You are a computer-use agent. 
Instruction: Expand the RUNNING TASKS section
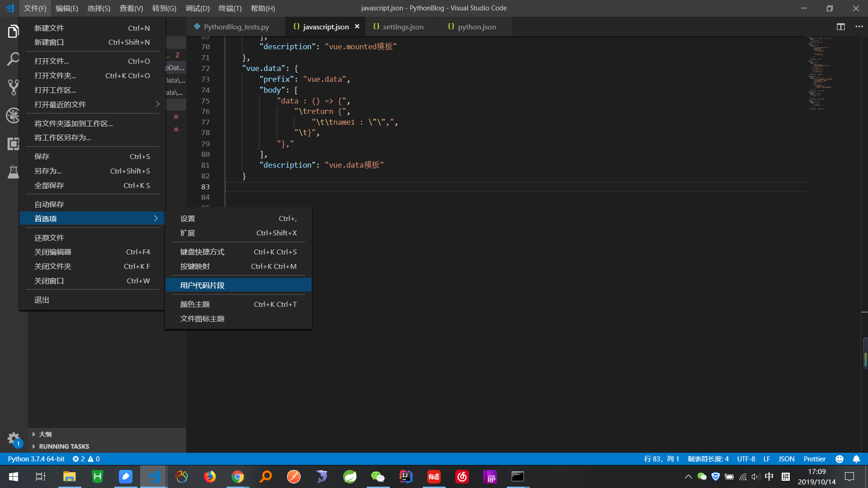click(x=64, y=446)
